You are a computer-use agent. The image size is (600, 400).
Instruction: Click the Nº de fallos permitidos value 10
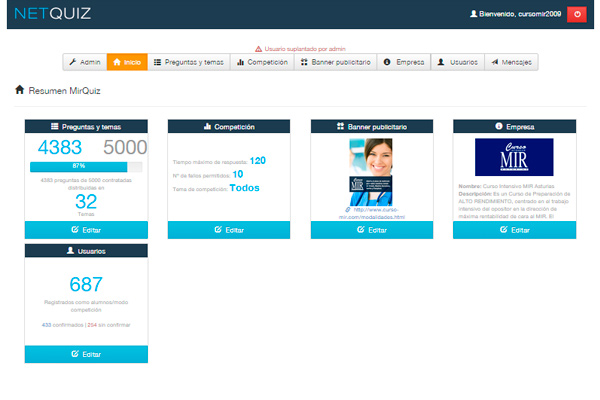pyautogui.click(x=238, y=174)
